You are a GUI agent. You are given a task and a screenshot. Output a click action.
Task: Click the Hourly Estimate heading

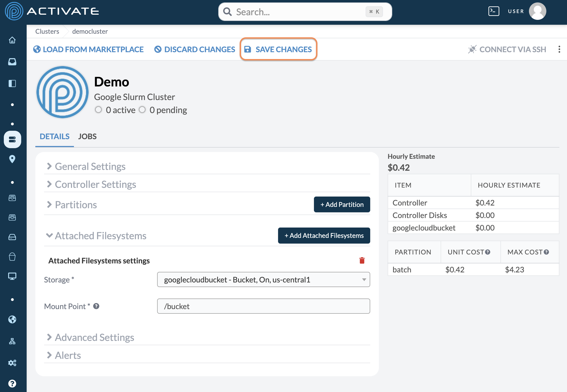[x=411, y=156]
